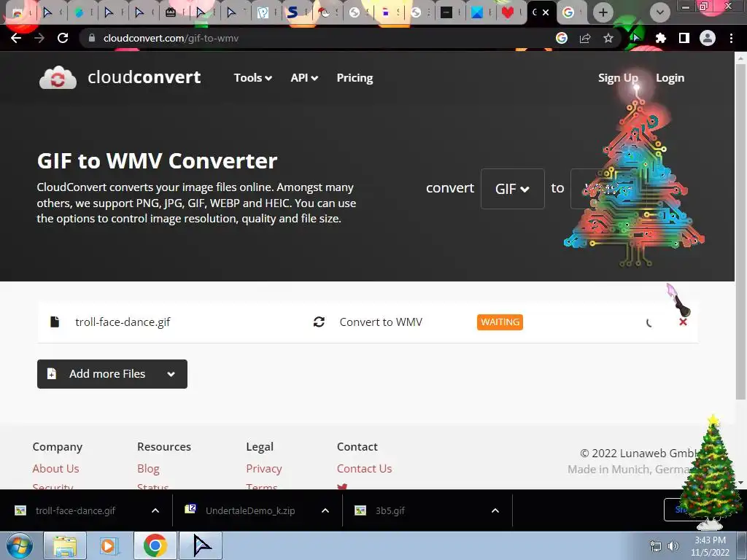Bookmark this page with star
This screenshot has width=747, height=560.
(x=608, y=38)
